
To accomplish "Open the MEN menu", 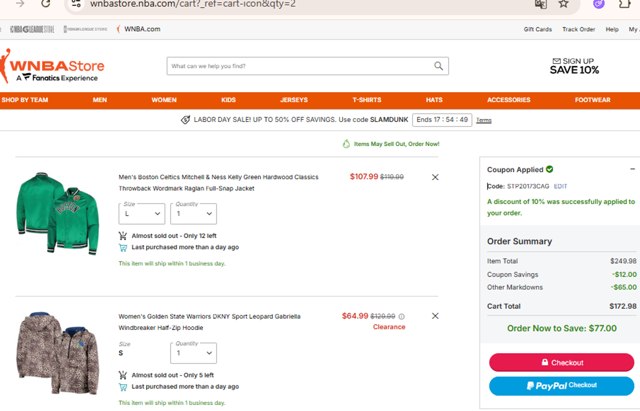I will [100, 100].
